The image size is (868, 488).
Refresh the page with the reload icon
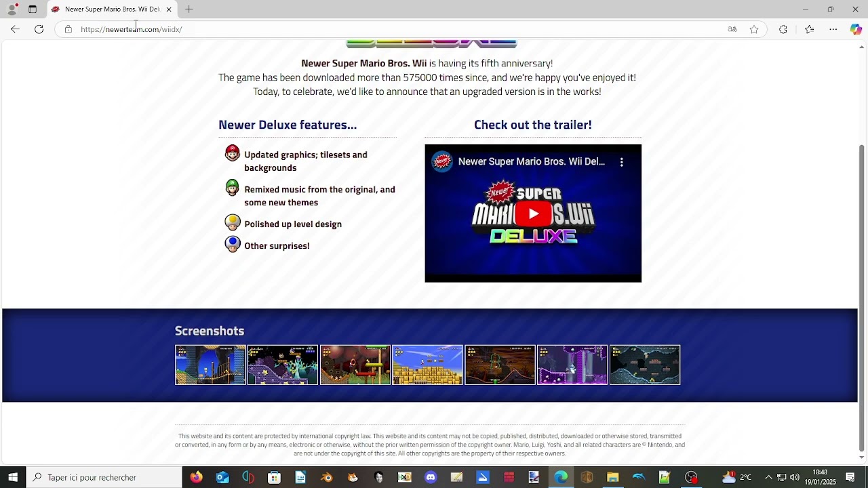point(39,29)
